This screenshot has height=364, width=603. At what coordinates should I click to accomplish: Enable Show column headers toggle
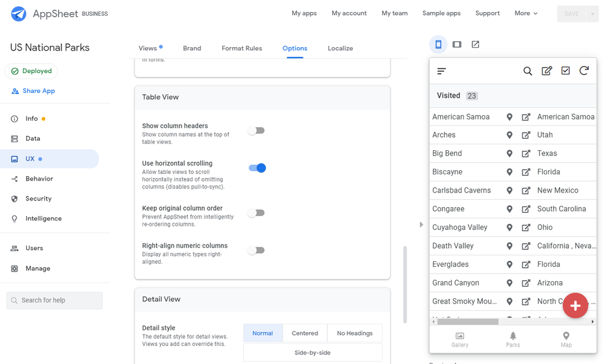(257, 131)
